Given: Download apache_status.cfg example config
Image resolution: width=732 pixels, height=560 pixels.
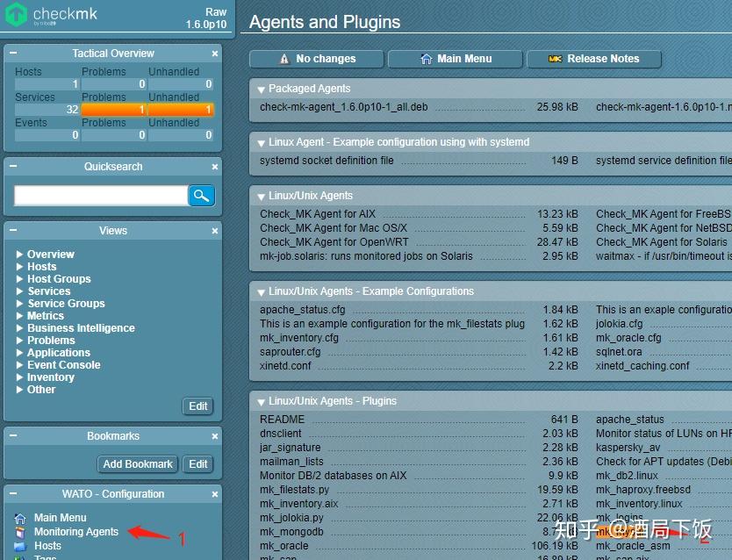Looking at the screenshot, I should click(x=303, y=310).
